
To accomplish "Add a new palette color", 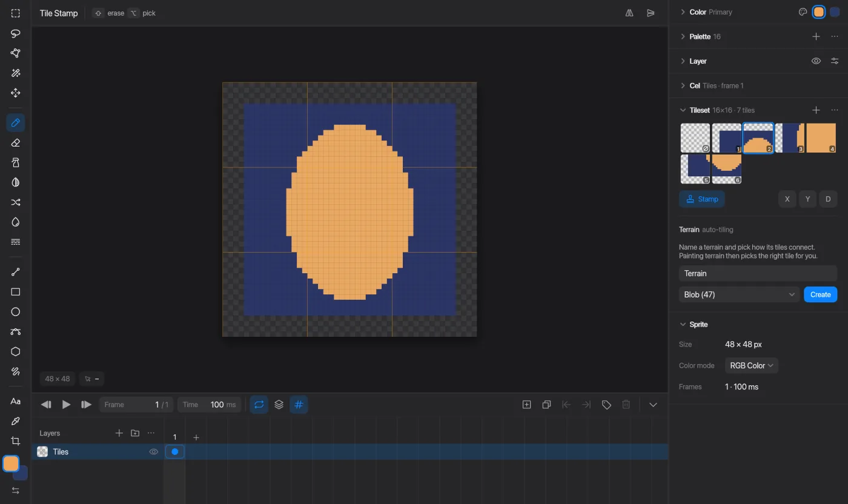I will pyautogui.click(x=816, y=36).
